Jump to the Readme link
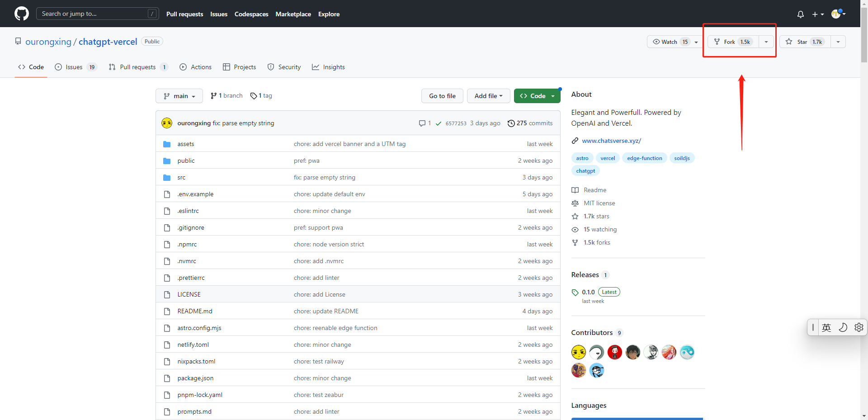868x420 pixels. tap(590, 190)
